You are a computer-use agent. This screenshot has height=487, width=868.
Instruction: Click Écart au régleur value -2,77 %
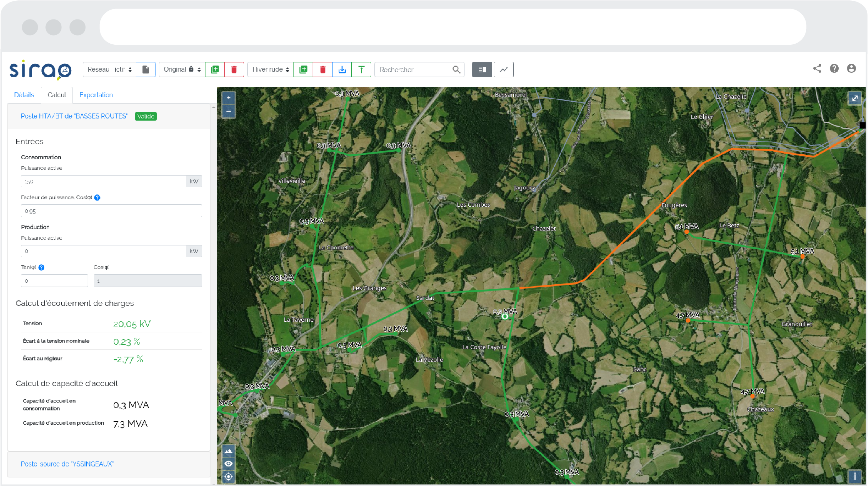click(128, 359)
